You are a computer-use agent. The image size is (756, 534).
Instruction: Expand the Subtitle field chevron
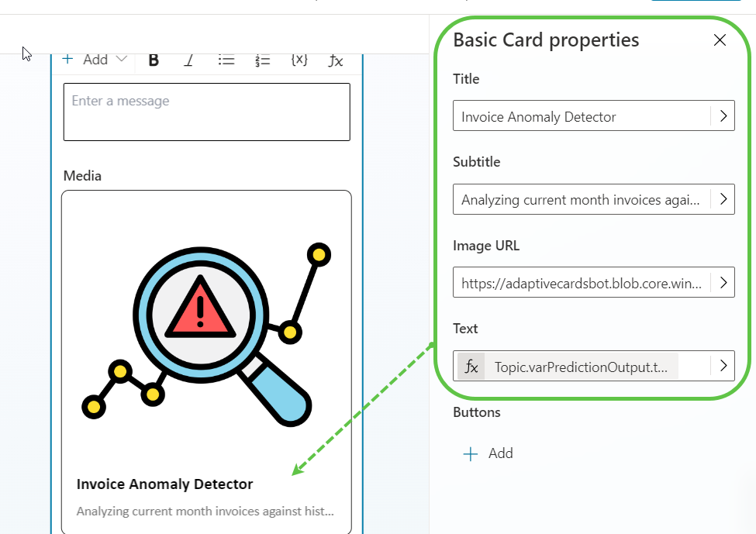coord(723,199)
